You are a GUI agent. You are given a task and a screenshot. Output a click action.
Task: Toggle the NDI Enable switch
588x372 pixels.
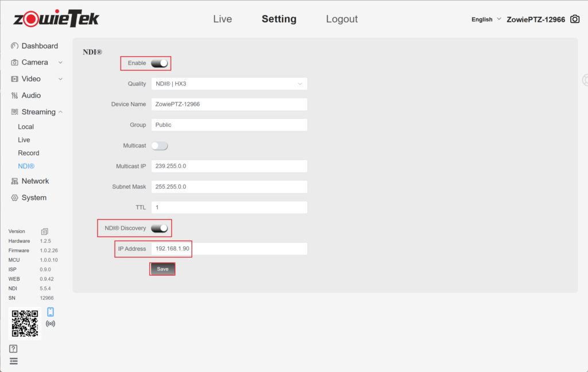click(x=160, y=63)
